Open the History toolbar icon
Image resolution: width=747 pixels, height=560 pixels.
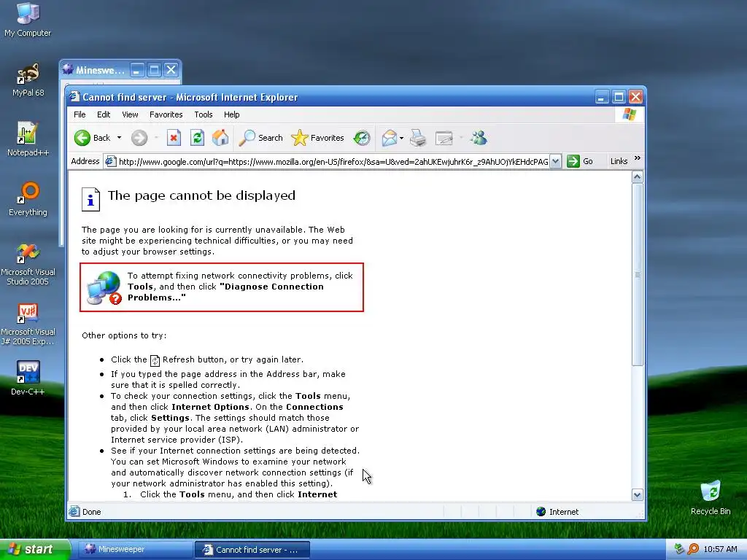362,138
